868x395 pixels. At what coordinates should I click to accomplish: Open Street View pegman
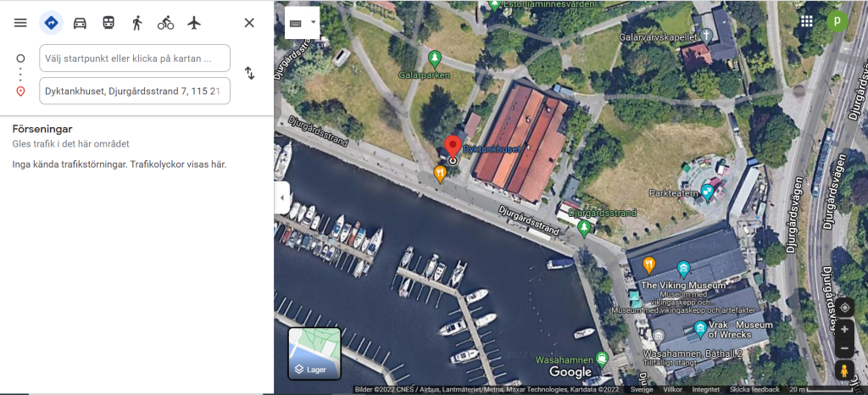(x=844, y=370)
